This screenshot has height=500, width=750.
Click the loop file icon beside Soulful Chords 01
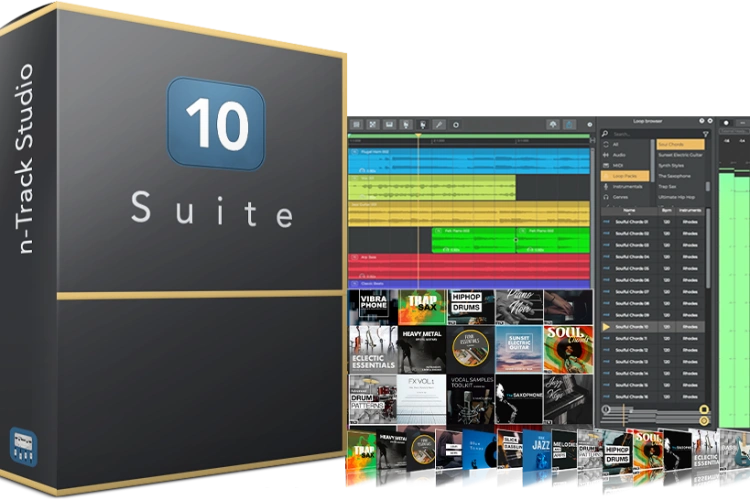point(606,222)
